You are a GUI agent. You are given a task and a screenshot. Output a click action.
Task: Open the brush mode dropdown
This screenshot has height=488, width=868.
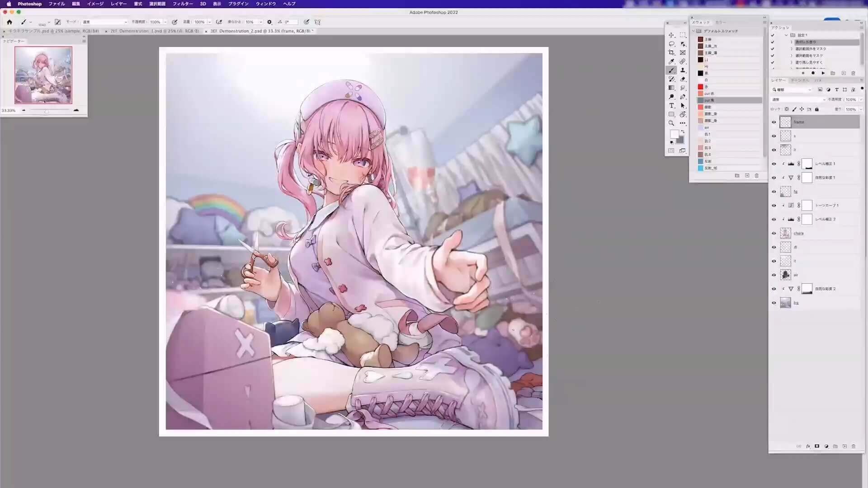pos(104,22)
